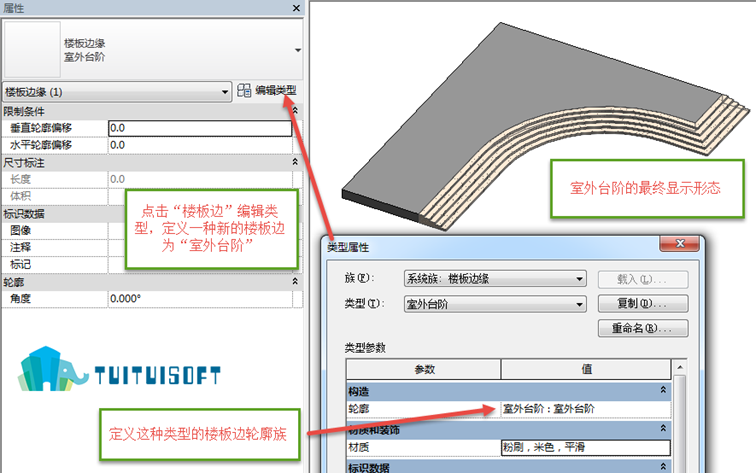Collapse the 材质和装饰 group
The height and width of the screenshot is (473, 756).
[x=663, y=428]
